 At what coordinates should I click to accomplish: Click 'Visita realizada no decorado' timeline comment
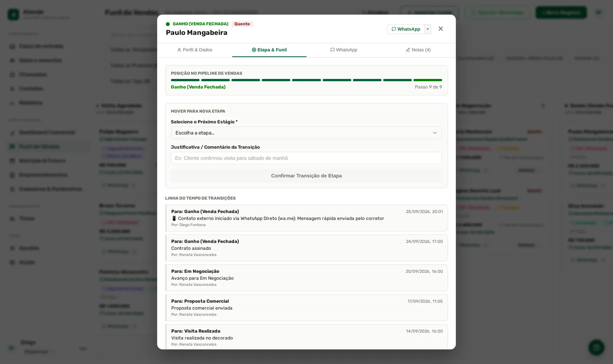202,338
